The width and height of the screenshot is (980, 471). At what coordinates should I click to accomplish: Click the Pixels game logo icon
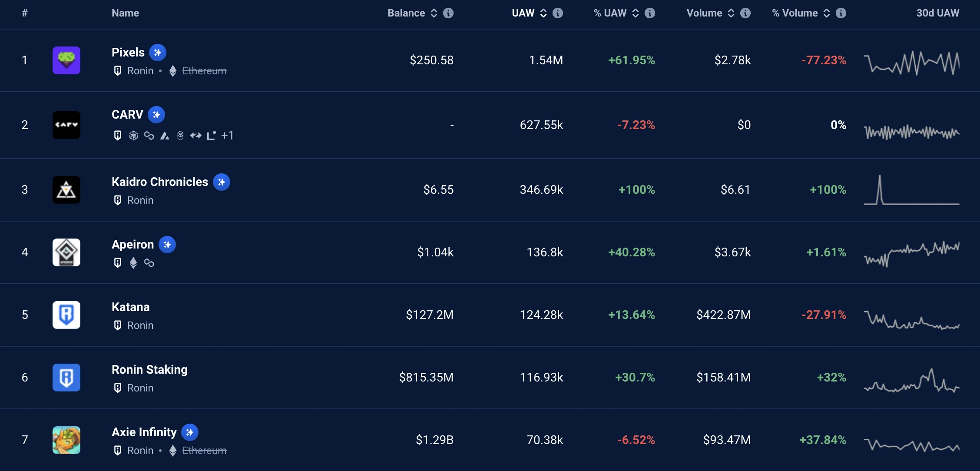(x=66, y=60)
